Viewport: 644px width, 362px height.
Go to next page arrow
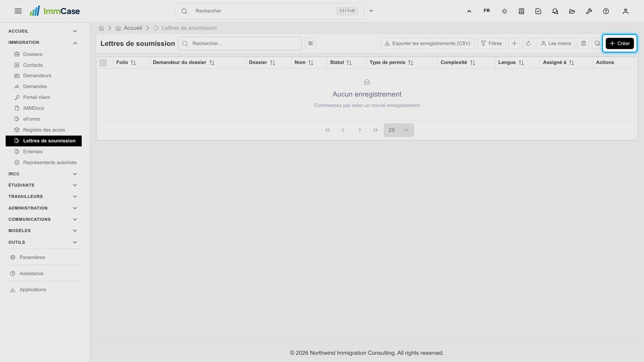359,130
